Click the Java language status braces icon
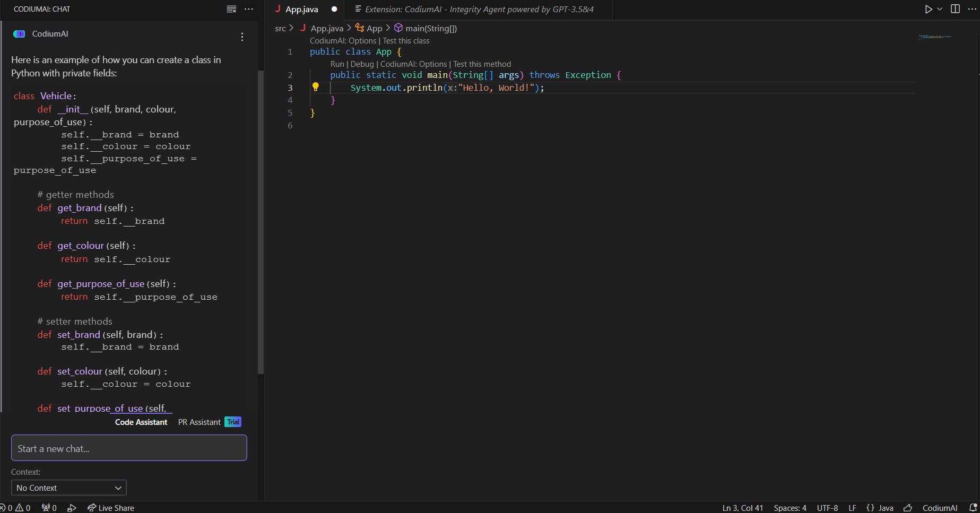The width and height of the screenshot is (980, 513). tap(870, 508)
